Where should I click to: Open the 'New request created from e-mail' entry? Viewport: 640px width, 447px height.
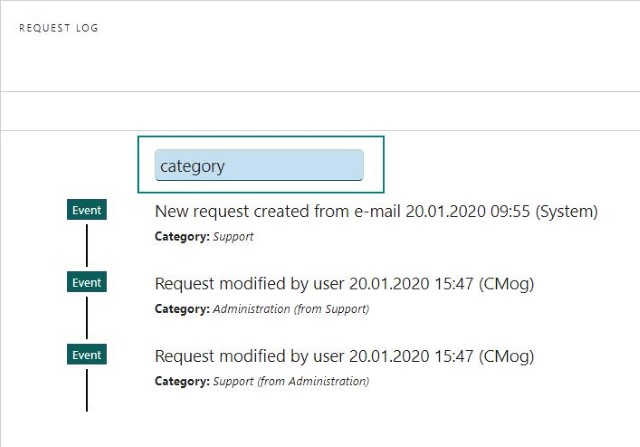[376, 211]
